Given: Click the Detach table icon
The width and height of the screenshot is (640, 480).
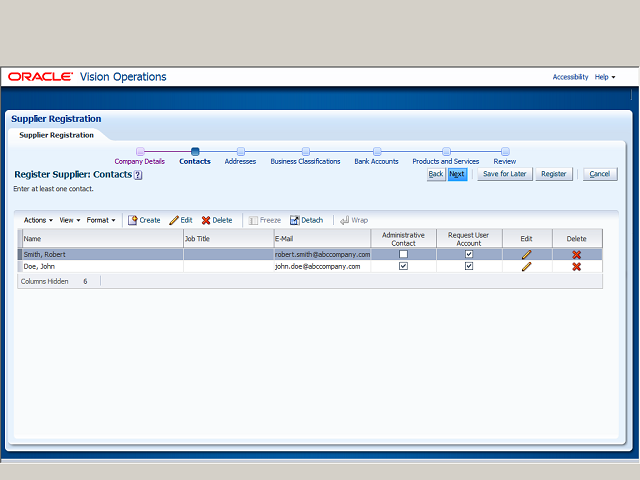Looking at the screenshot, I should click(x=294, y=220).
